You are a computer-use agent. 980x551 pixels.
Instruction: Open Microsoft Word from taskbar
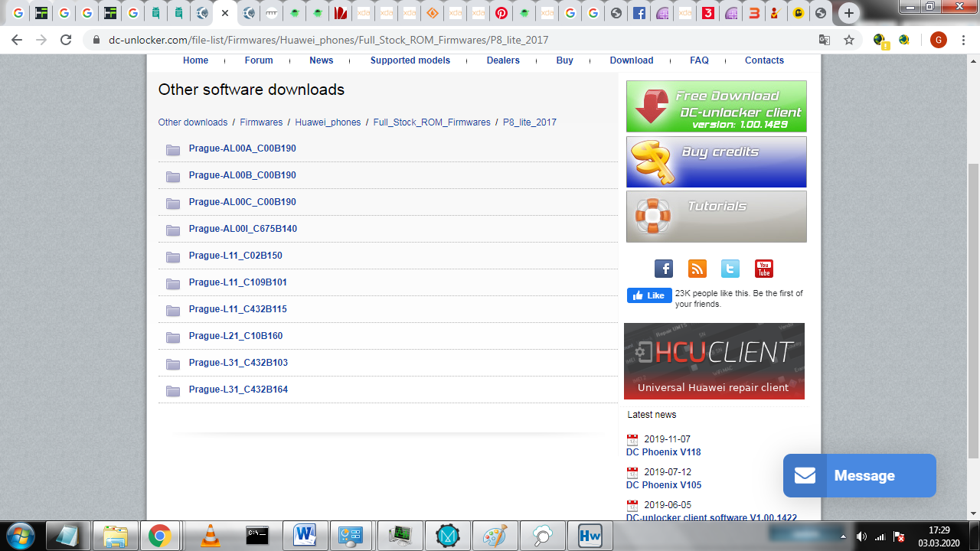coord(305,536)
